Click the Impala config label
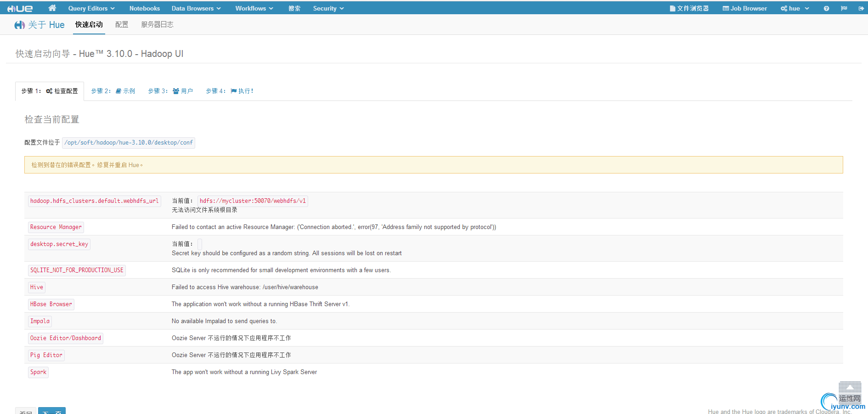 40,321
